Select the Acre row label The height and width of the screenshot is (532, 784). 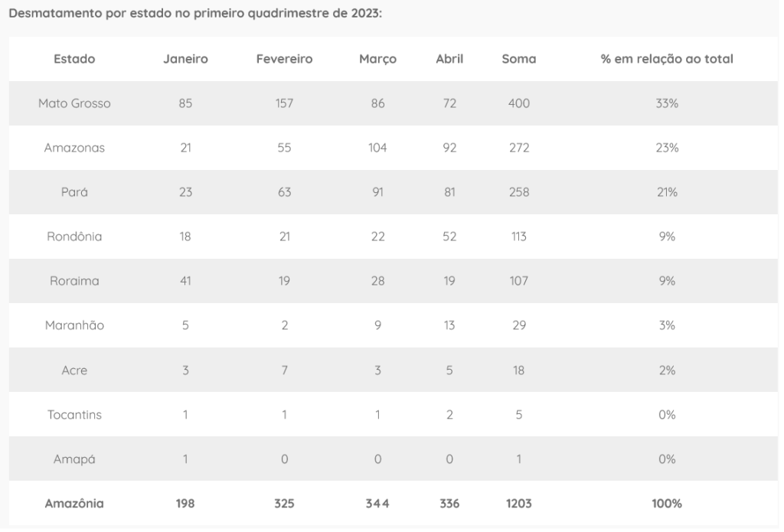click(74, 370)
